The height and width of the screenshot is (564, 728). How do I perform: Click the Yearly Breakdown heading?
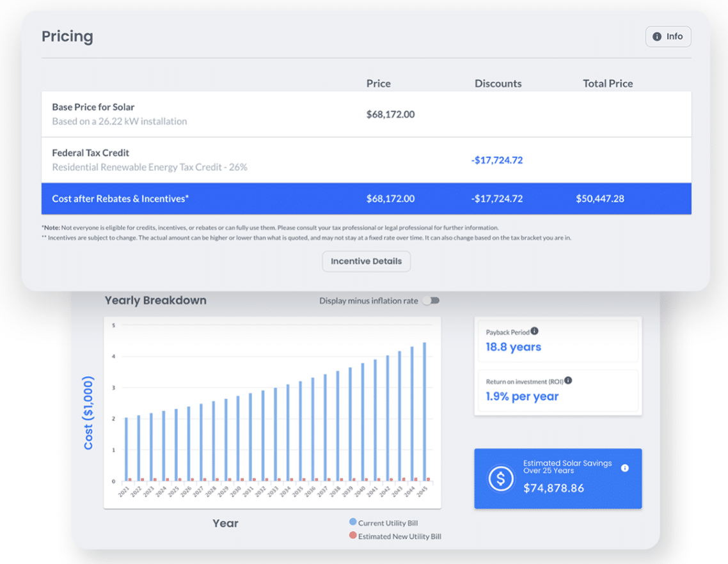(155, 301)
